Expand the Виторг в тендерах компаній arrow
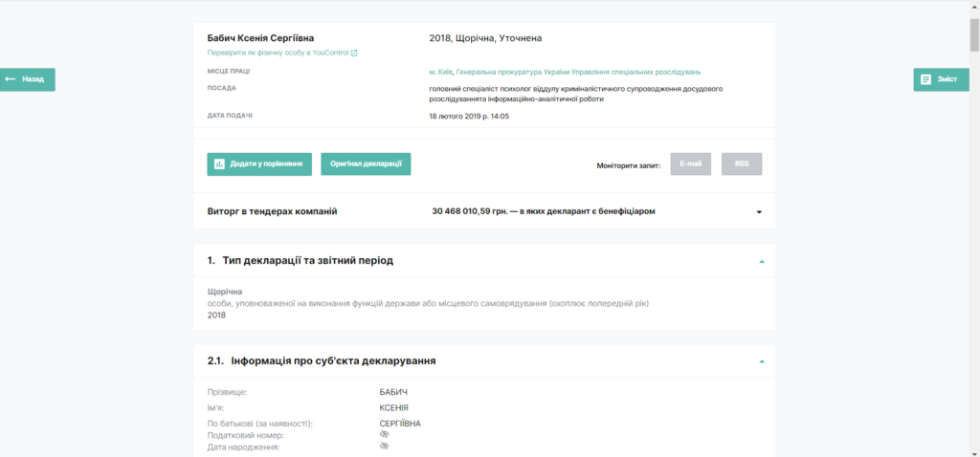Image resolution: width=980 pixels, height=457 pixels. [759, 212]
